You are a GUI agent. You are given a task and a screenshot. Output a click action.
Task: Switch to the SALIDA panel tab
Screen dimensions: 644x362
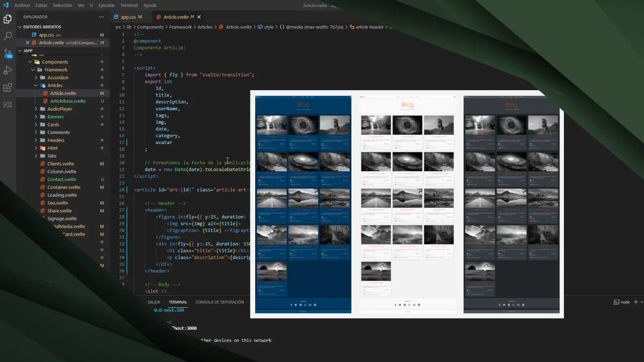coord(153,302)
